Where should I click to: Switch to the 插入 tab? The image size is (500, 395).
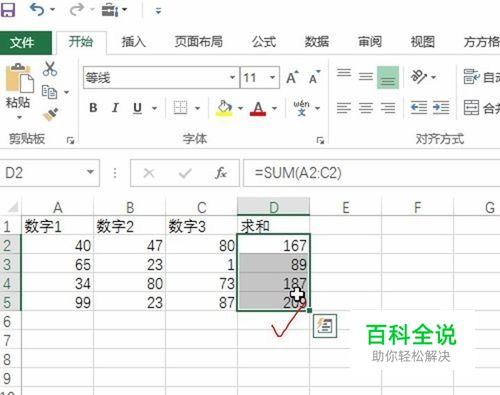coord(133,42)
